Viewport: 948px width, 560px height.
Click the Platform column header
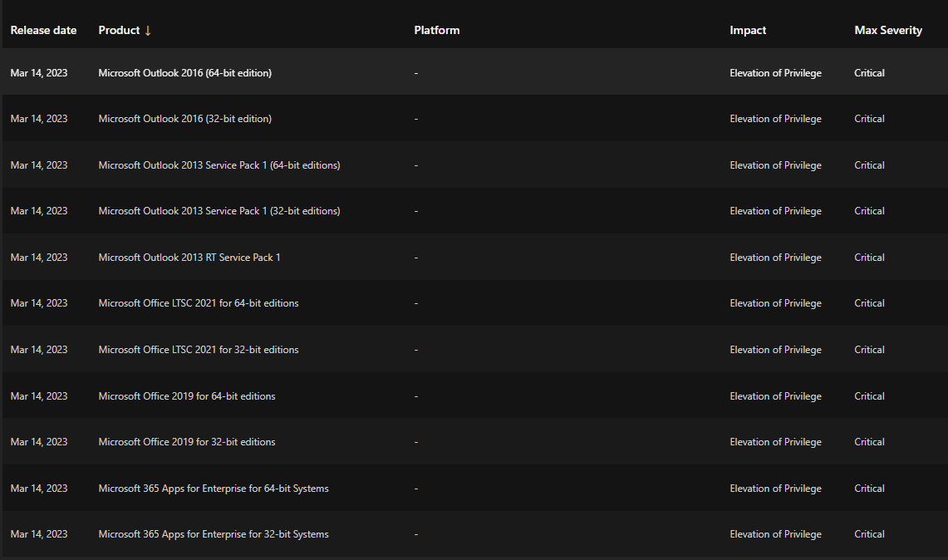[x=436, y=30]
